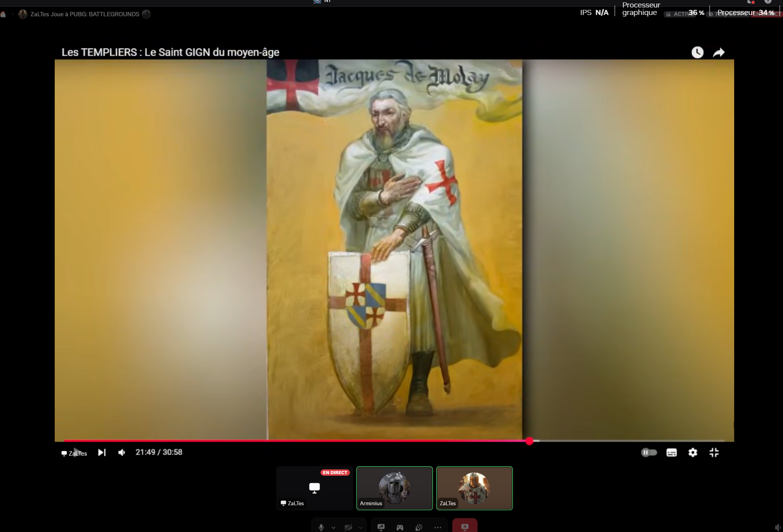
Task: Exit fullscreen mode on the video
Action: [x=714, y=452]
